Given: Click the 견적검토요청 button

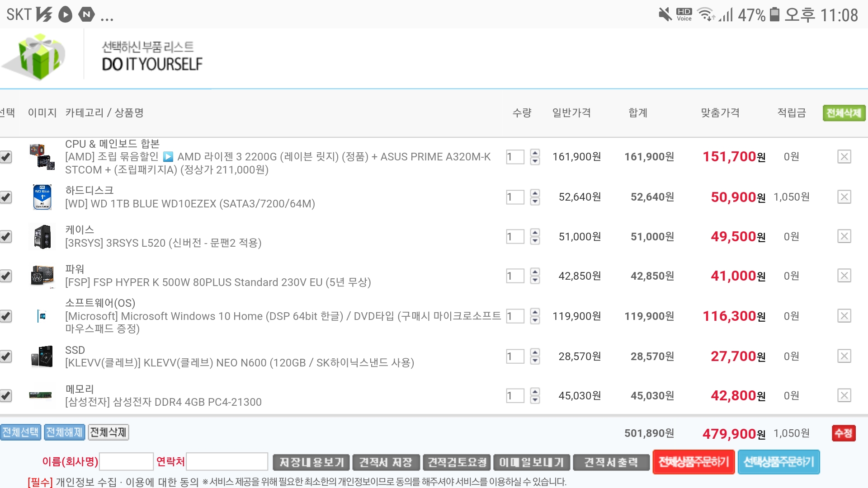Looking at the screenshot, I should (457, 462).
